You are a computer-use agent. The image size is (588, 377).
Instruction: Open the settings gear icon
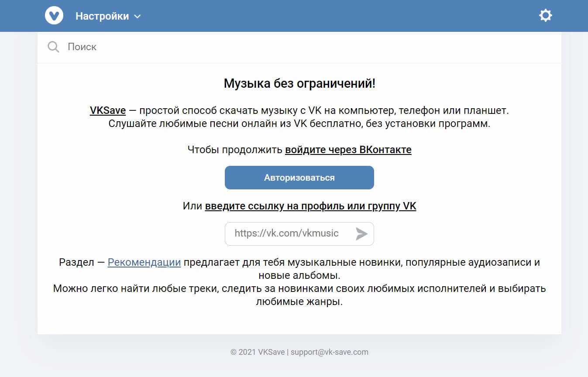(546, 15)
